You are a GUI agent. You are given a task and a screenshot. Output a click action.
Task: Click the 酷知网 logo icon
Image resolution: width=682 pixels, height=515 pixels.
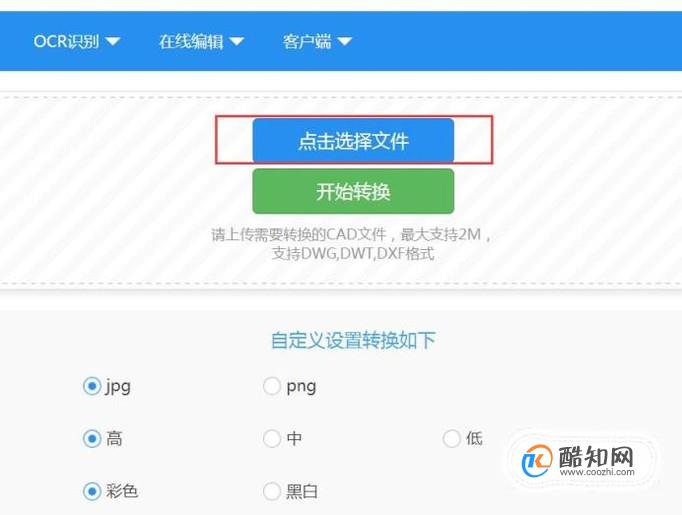537,461
